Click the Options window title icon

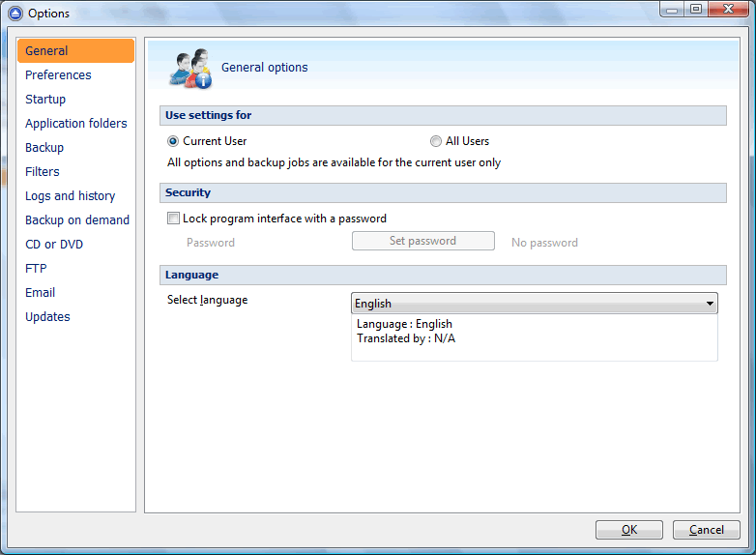coord(15,14)
